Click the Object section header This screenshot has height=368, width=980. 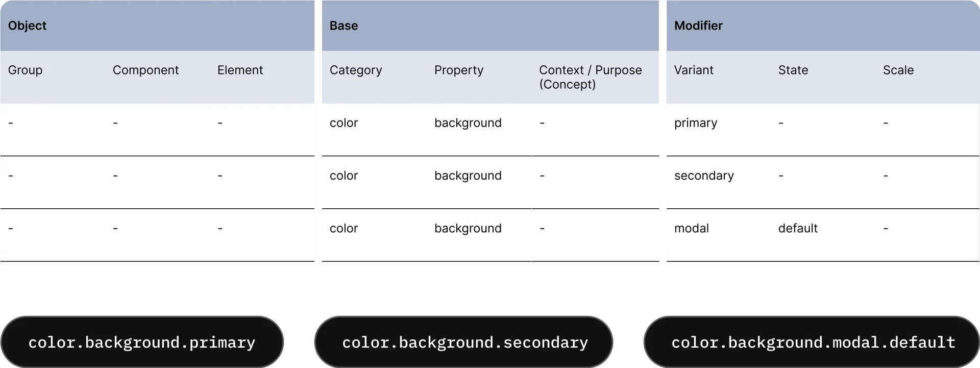pyautogui.click(x=27, y=26)
